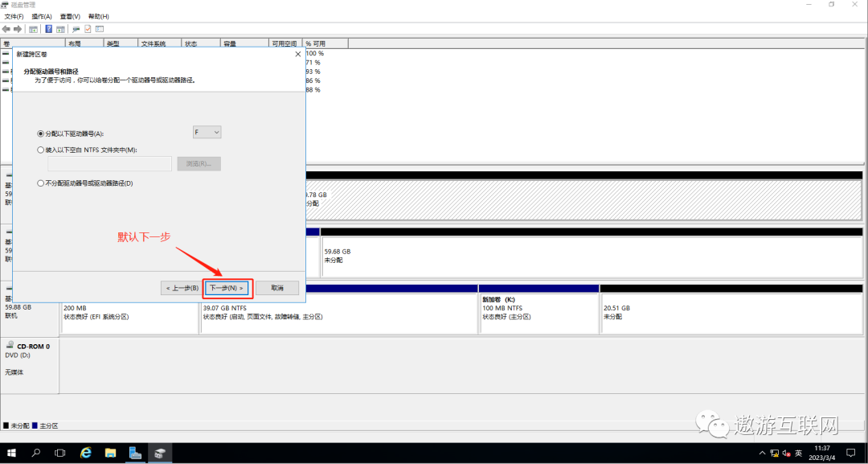This screenshot has width=868, height=464.
Task: Open the taskbar clock 11:37
Action: point(822,453)
